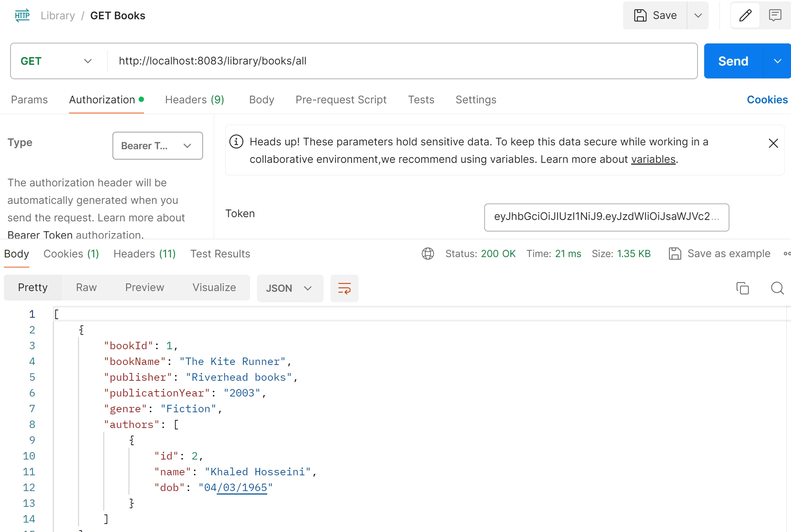The image size is (791, 532).
Task: Click the Comments icon
Action: (776, 16)
